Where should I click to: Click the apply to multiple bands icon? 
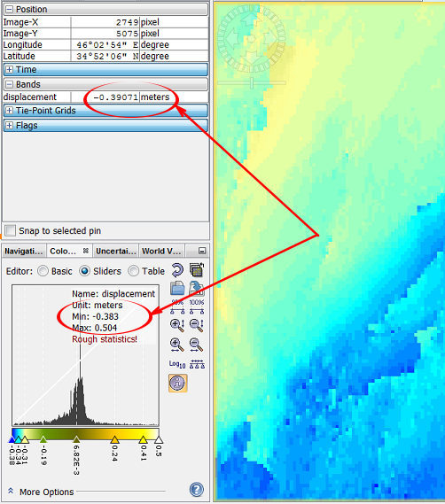click(x=197, y=270)
